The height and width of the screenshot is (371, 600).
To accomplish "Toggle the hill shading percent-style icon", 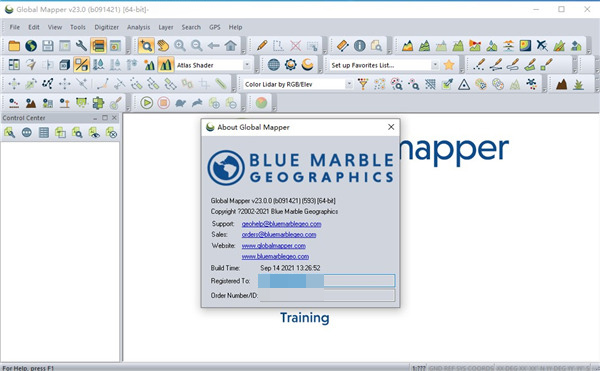I will (81, 65).
